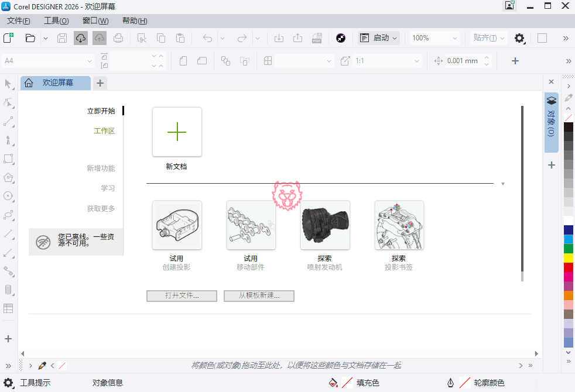Toggle the current page layout icon
The height and width of the screenshot is (392, 575).
click(x=245, y=61)
